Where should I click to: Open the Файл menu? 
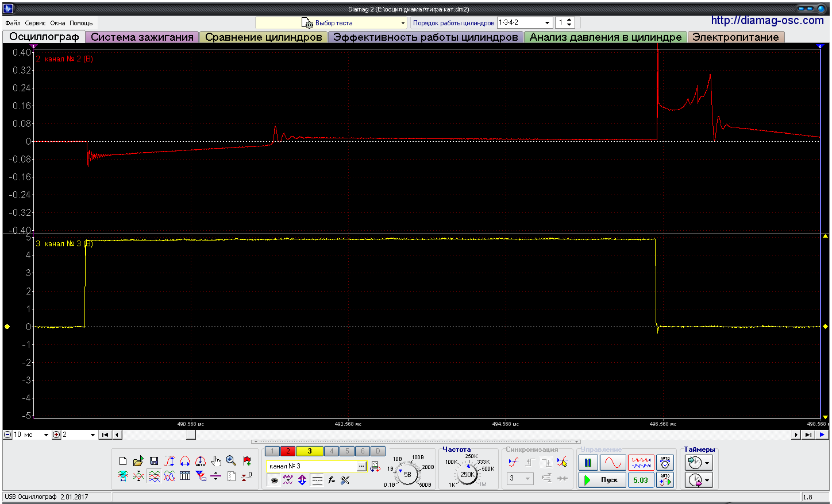(x=13, y=23)
